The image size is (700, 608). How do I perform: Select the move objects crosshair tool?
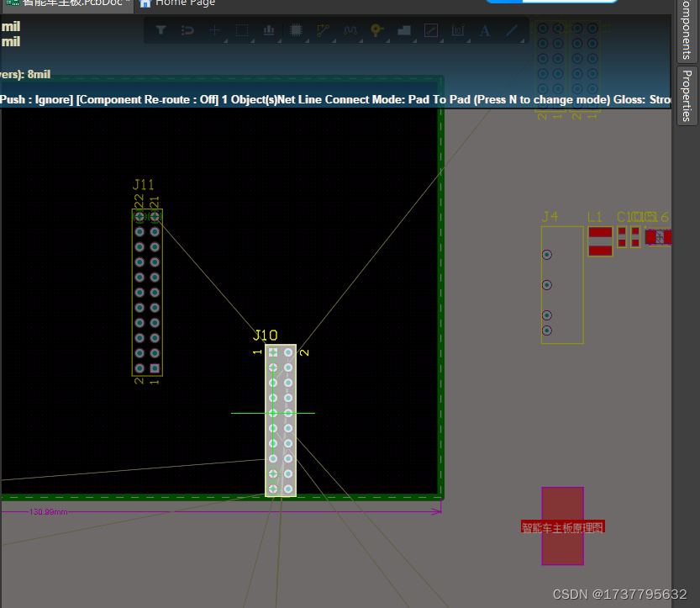(215, 30)
